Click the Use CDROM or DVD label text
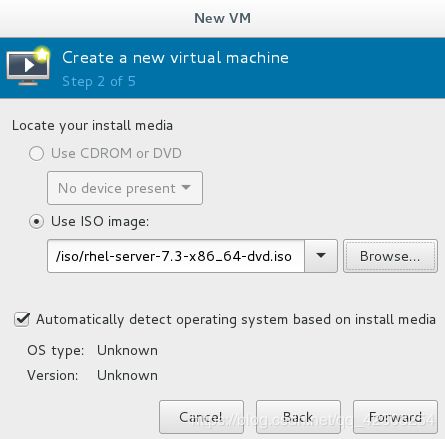The width and height of the screenshot is (445, 439). pos(116,154)
